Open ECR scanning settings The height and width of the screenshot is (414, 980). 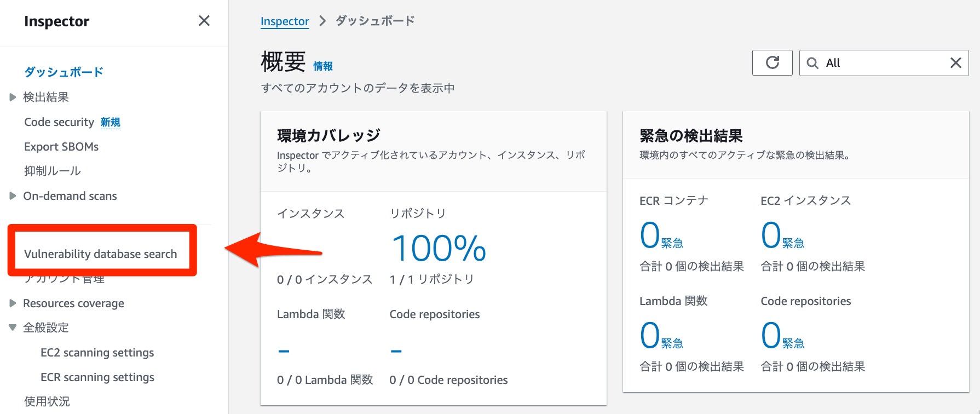coord(97,377)
